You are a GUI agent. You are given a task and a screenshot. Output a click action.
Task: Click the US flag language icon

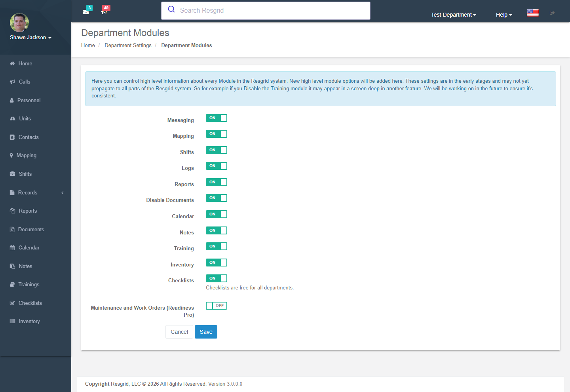pos(533,13)
